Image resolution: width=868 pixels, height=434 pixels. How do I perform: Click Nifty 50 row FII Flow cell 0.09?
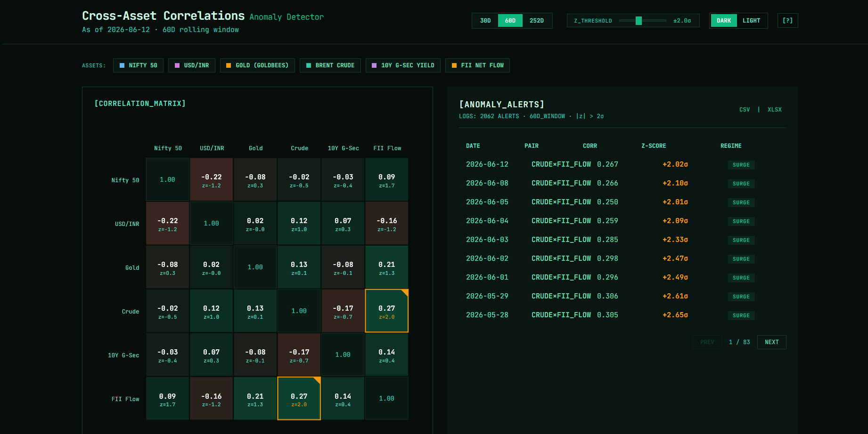click(x=387, y=180)
